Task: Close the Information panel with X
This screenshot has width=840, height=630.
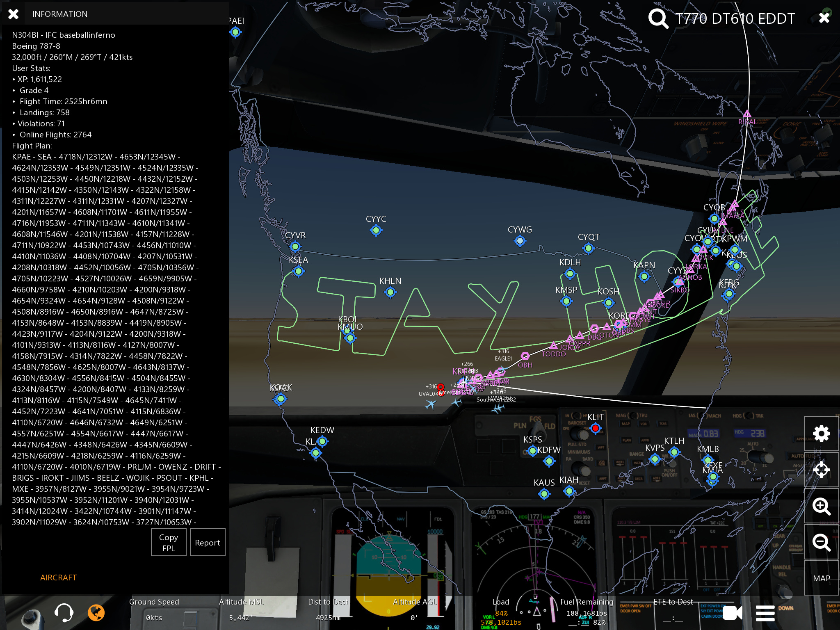Action: [x=14, y=14]
